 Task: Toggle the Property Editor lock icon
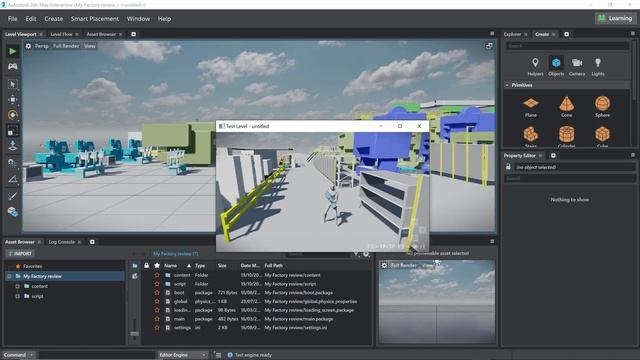pyautogui.click(x=508, y=167)
